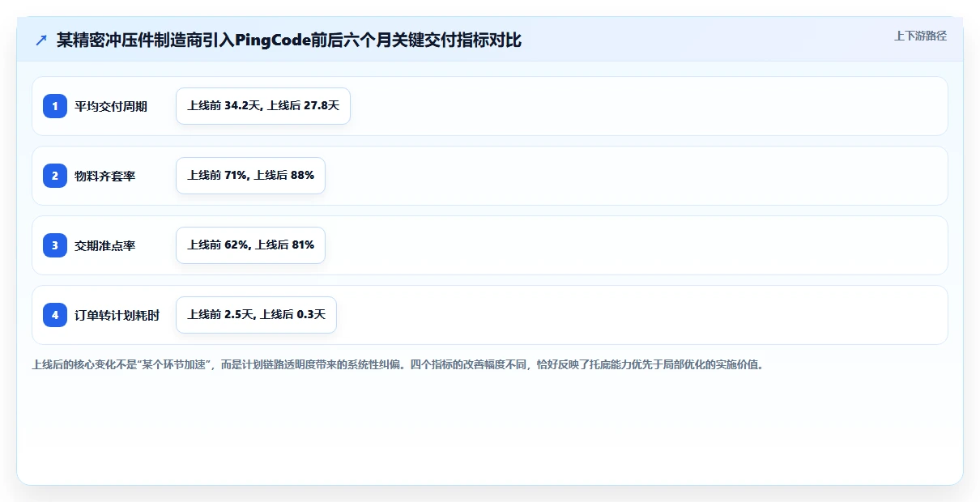Image resolution: width=980 pixels, height=502 pixels.
Task: Select the 上线前 62%, 上线后 81% value chip
Action: [250, 245]
